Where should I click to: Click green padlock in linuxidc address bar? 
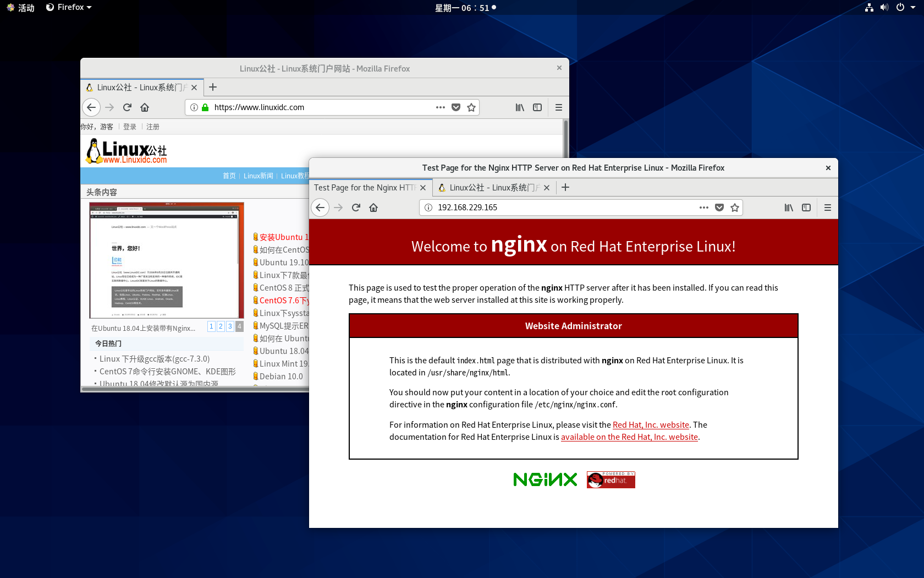(x=205, y=107)
